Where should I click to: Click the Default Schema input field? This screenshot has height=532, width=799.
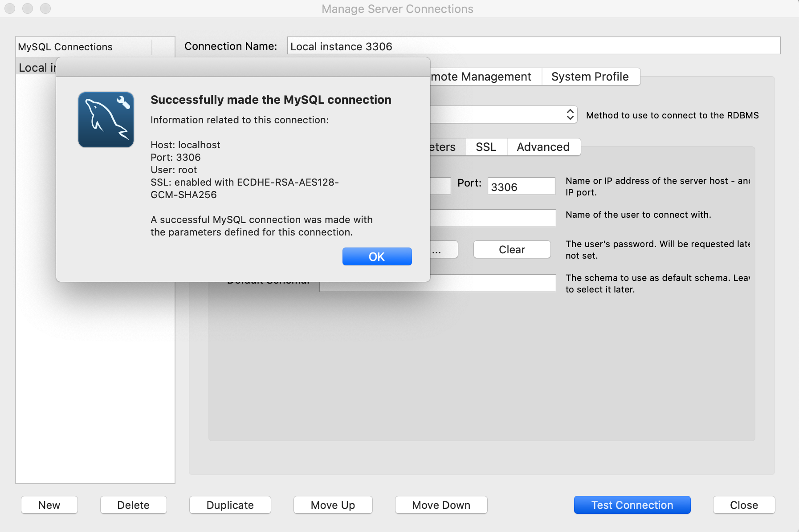tap(438, 284)
